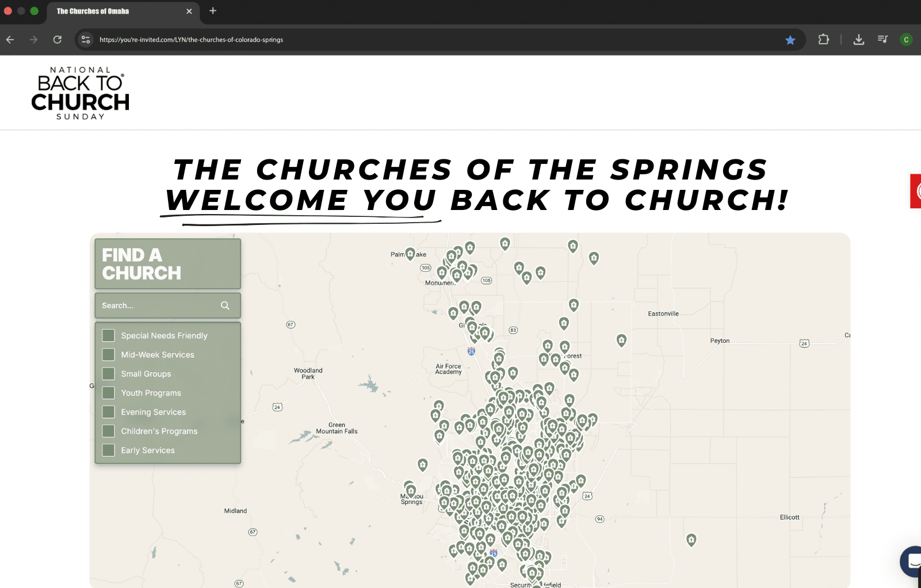This screenshot has height=588, width=921.
Task: Toggle the Youth Programs checkbox
Action: click(108, 393)
